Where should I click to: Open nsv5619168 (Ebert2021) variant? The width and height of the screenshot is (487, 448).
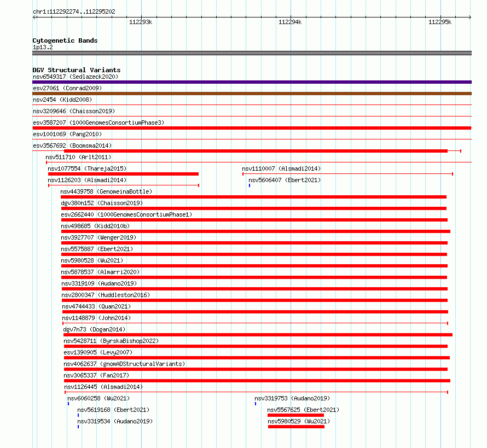[113, 410]
